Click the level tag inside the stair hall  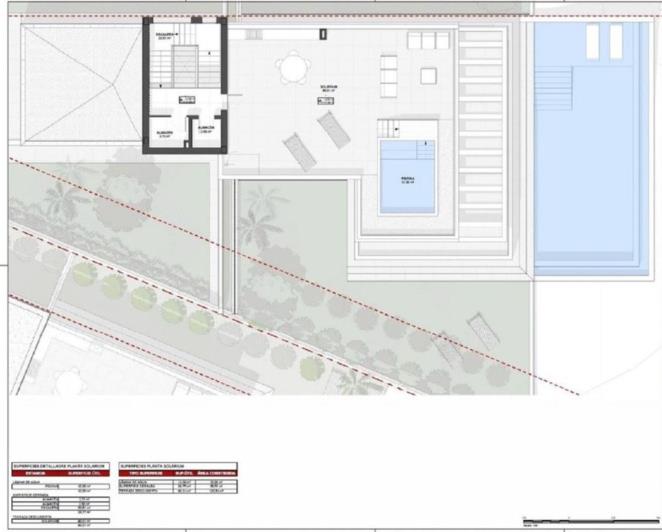[x=187, y=100]
